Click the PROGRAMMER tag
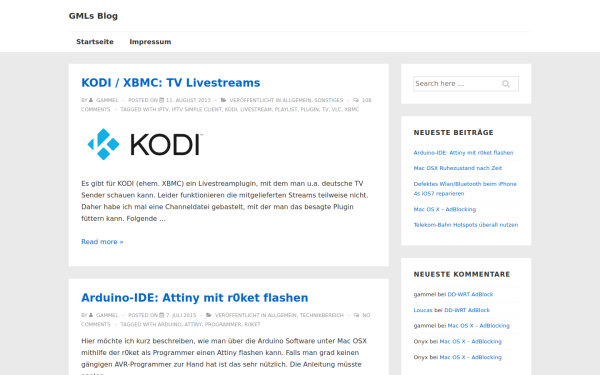Image resolution: width=600 pixels, height=375 pixels. click(223, 324)
